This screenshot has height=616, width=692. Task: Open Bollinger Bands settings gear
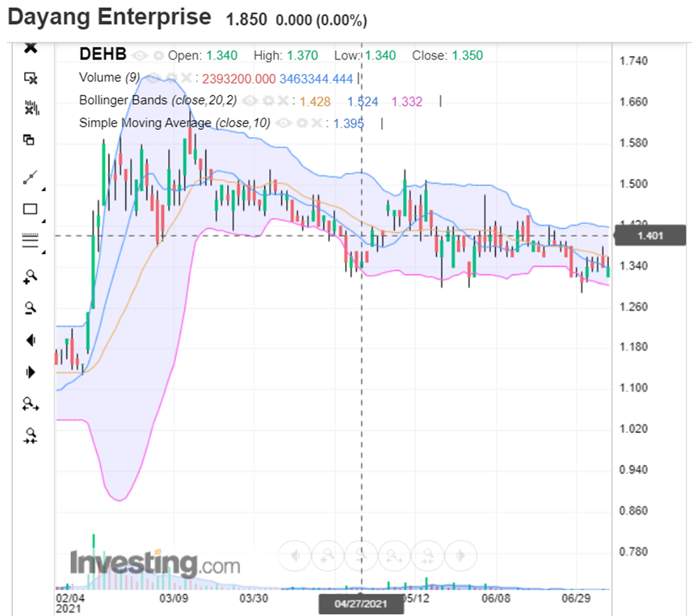268,101
